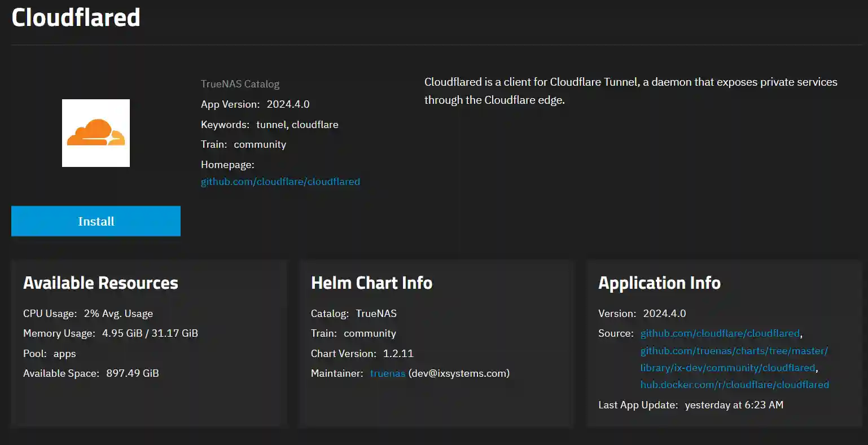
Task: Click the TrueNAS Catalog label
Action: [240, 83]
